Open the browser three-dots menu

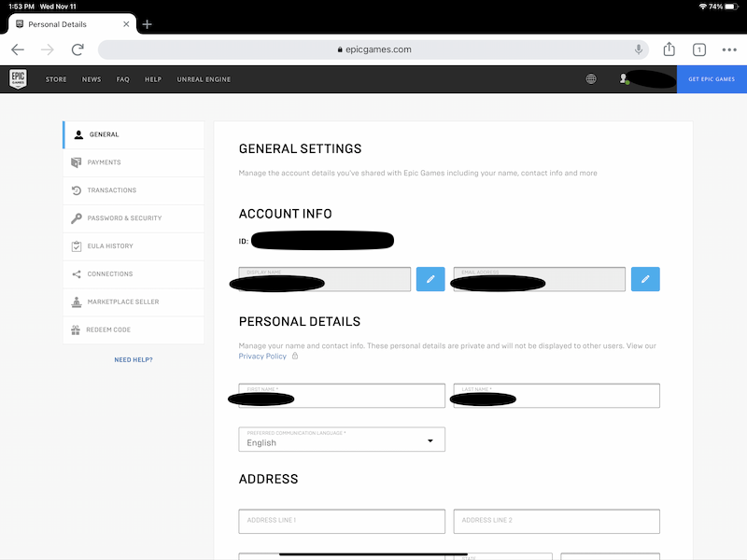coord(729,49)
